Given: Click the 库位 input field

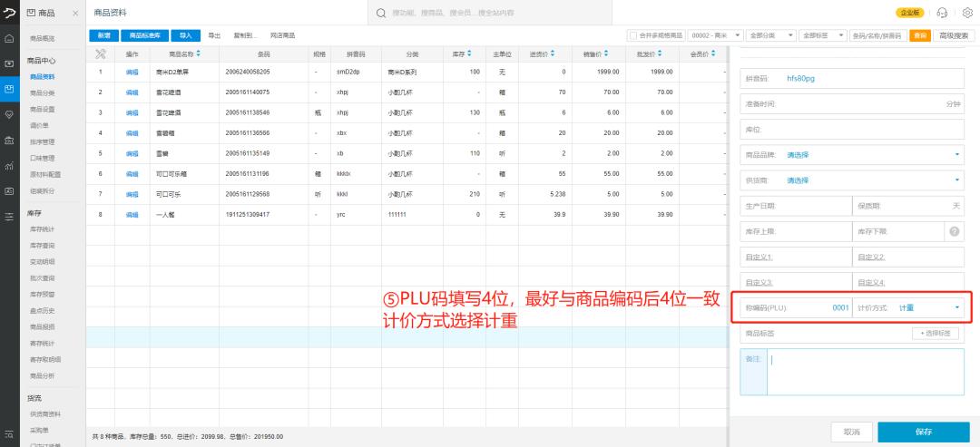Looking at the screenshot, I should pos(852,130).
